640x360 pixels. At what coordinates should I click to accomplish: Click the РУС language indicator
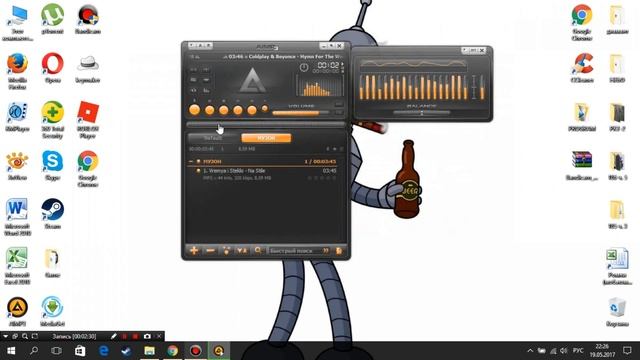click(x=578, y=351)
